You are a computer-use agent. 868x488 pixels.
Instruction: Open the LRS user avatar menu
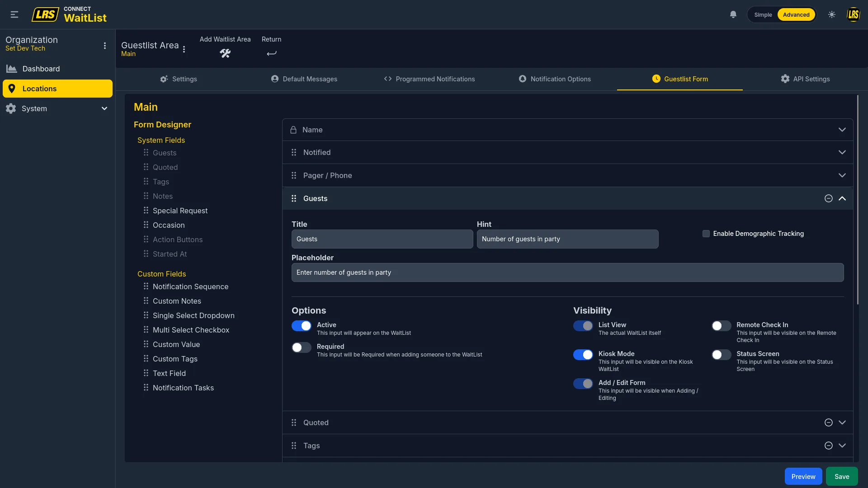click(853, 14)
